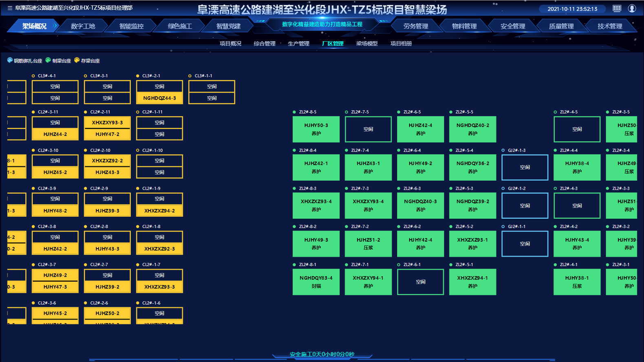Image resolution: width=644 pixels, height=362 pixels.
Task: Click the HJHZ51-2 压浆 green block
Action: pyautogui.click(x=368, y=244)
